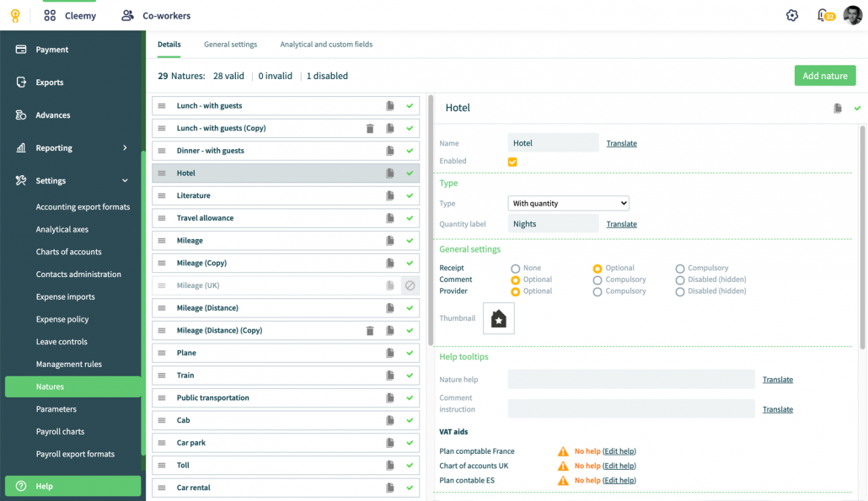Duplicate the Plane nature
This screenshot has width=868, height=501.
click(390, 353)
